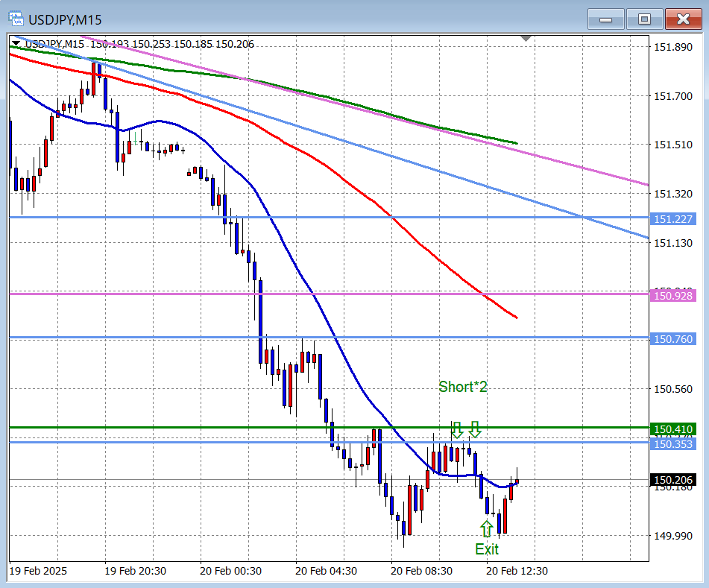
Task: Close the USDJPY,M15 chart window
Action: [682, 19]
